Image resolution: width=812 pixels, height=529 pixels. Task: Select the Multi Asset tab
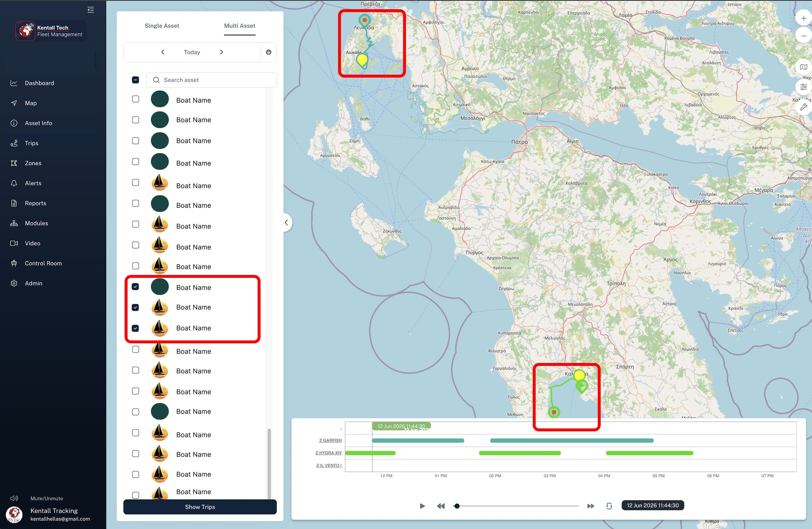coord(240,26)
